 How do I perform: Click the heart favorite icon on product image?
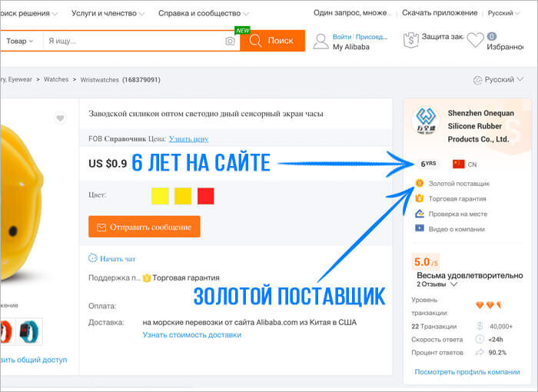(61, 118)
